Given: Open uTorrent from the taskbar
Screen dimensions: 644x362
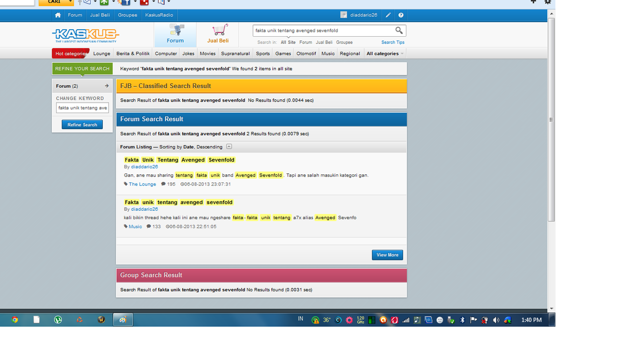Looking at the screenshot, I should point(58,320).
